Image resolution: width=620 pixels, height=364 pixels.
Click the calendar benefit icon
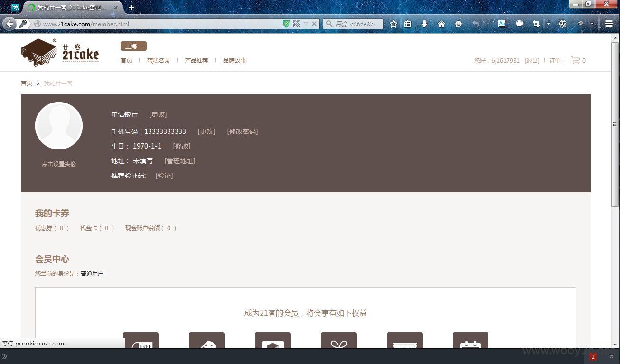click(x=470, y=341)
